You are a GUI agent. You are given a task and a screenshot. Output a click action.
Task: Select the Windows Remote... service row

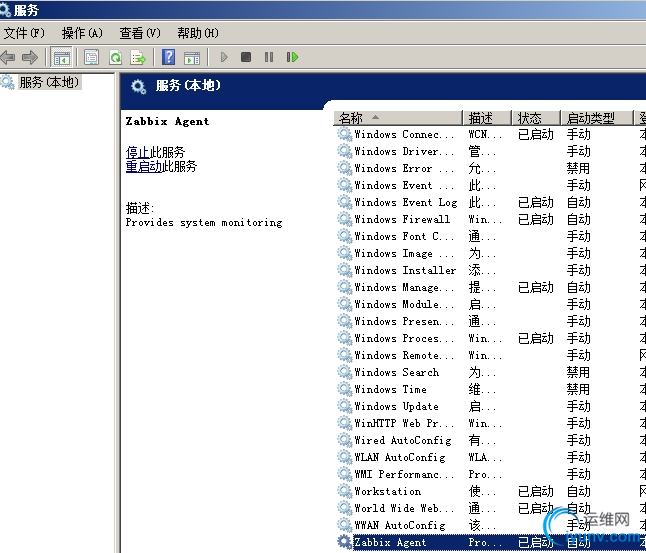[x=490, y=355]
